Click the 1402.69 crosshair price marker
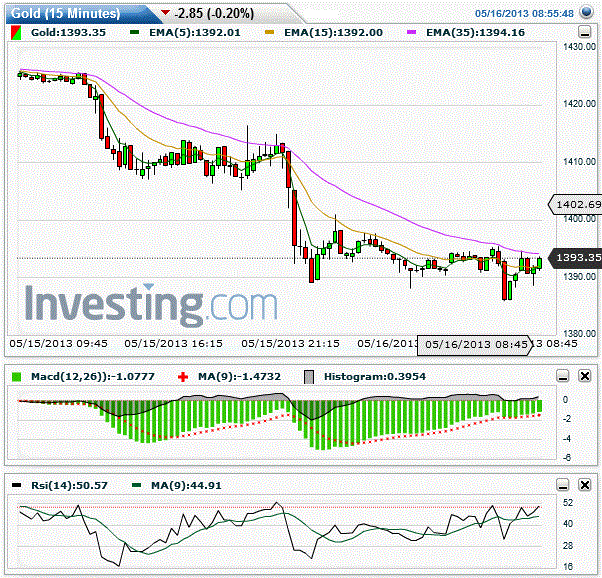This screenshot has width=602, height=578. click(575, 204)
